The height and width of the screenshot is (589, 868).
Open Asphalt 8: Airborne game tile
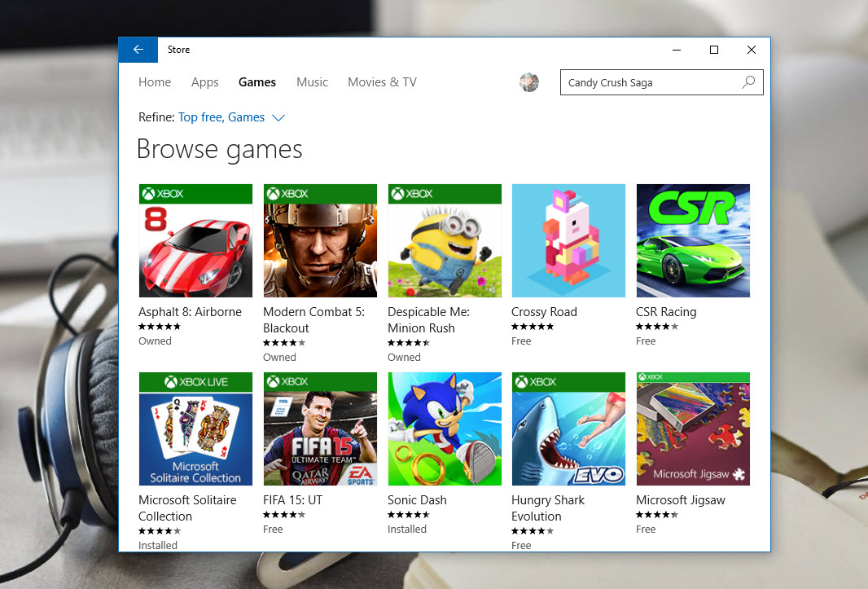(x=195, y=240)
